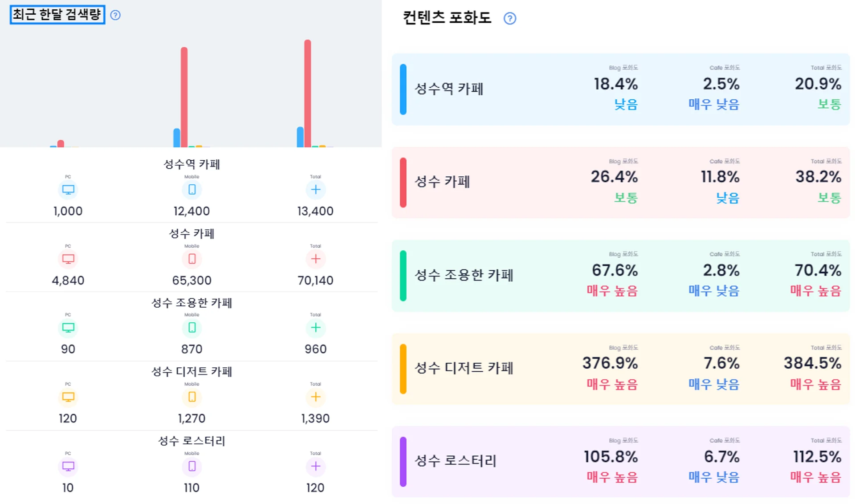Click the 매우 높음 label for 성수 로스터리
The height and width of the screenshot is (504, 855).
pos(612,477)
